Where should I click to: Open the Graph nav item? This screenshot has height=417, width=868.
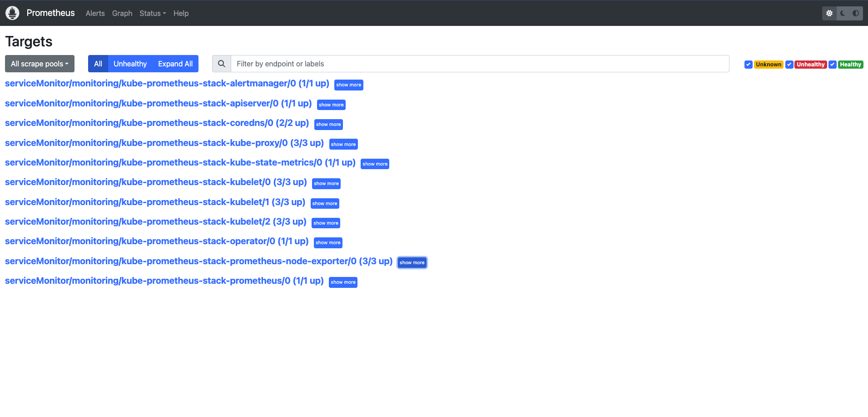point(122,13)
